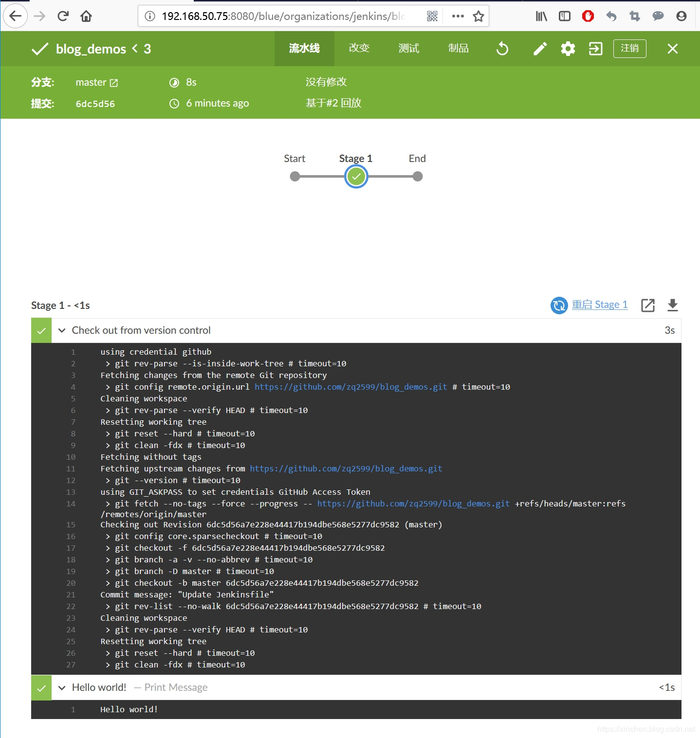
Task: Click the 'Hello world!' log output line
Action: point(129,709)
